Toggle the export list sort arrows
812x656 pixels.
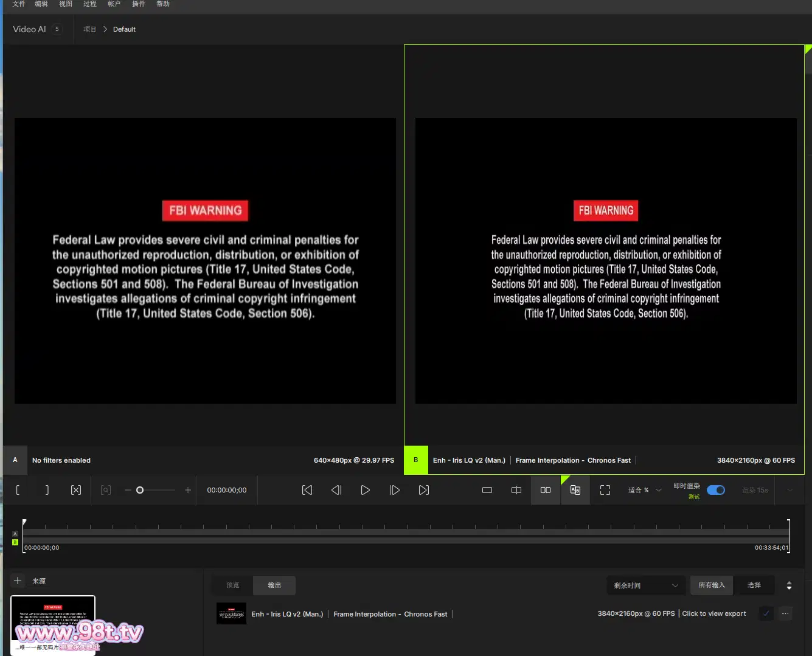(789, 585)
